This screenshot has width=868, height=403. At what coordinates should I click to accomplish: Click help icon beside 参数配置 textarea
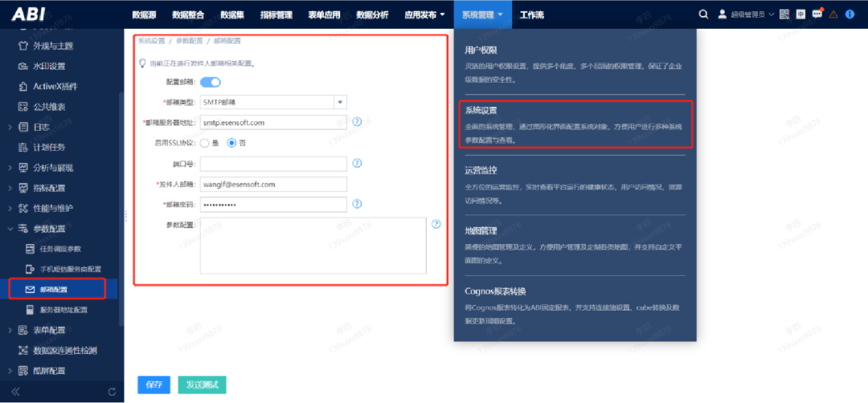tap(436, 225)
